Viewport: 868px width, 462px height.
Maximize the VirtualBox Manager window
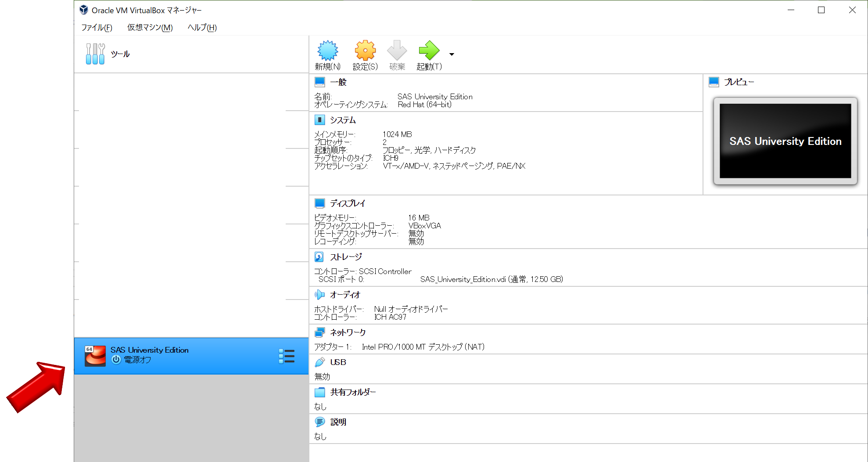[821, 10]
